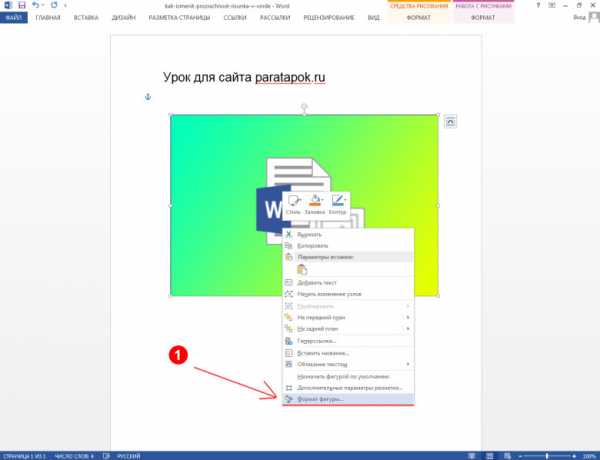The image size is (600, 460).
Task: Open Дополнительные параметры разметки
Action: coord(348,388)
